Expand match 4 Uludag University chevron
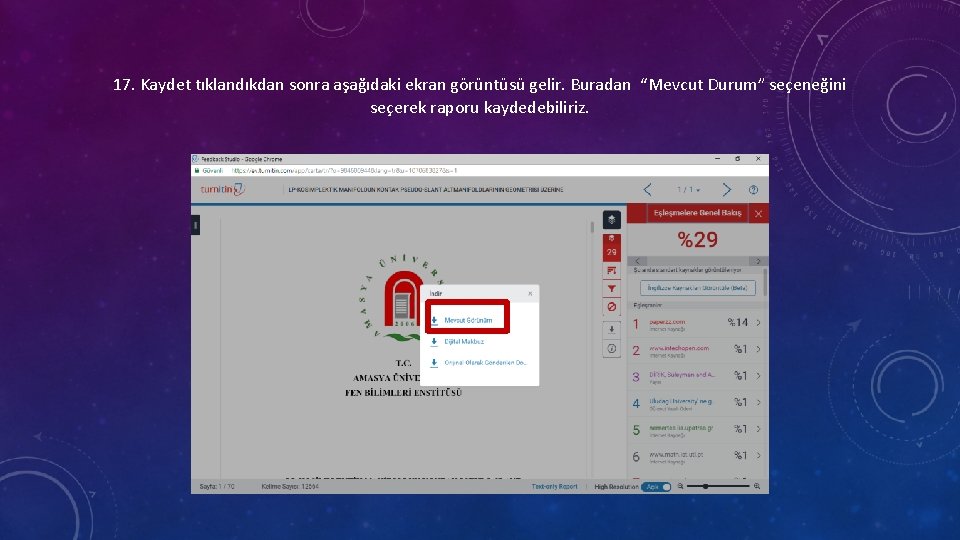960x540 pixels. click(x=759, y=402)
